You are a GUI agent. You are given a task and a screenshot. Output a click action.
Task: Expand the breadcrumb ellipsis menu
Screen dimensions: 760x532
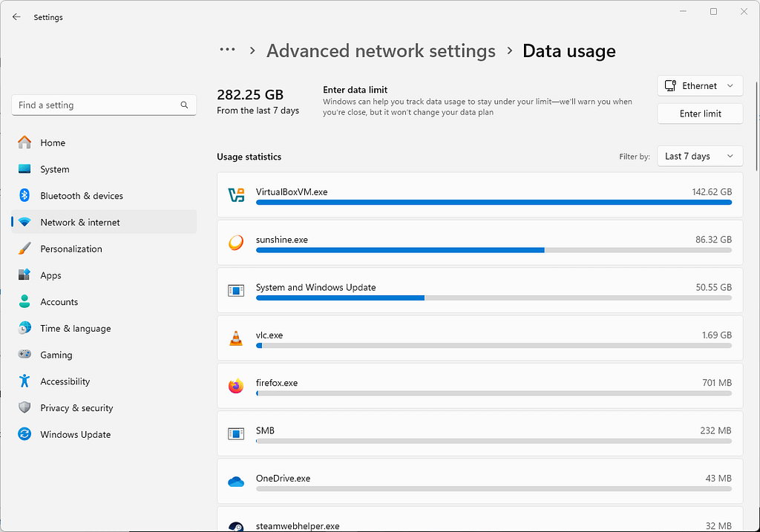tap(227, 50)
